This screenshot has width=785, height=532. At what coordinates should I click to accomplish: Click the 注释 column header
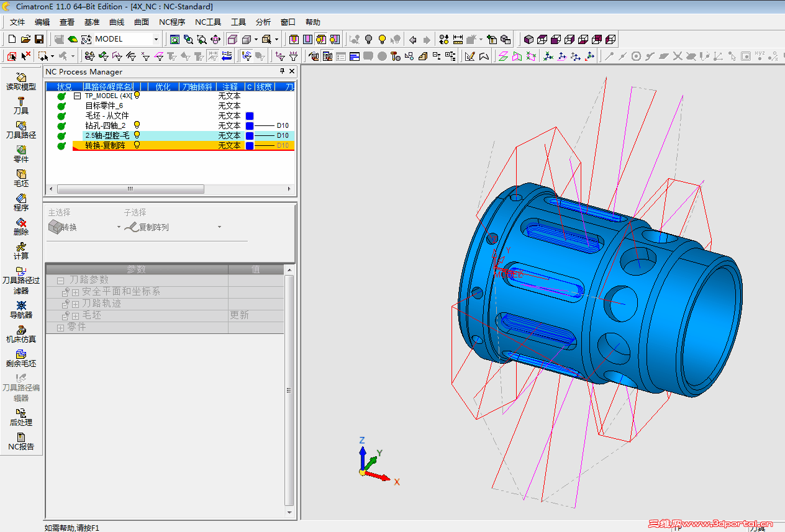pyautogui.click(x=230, y=87)
